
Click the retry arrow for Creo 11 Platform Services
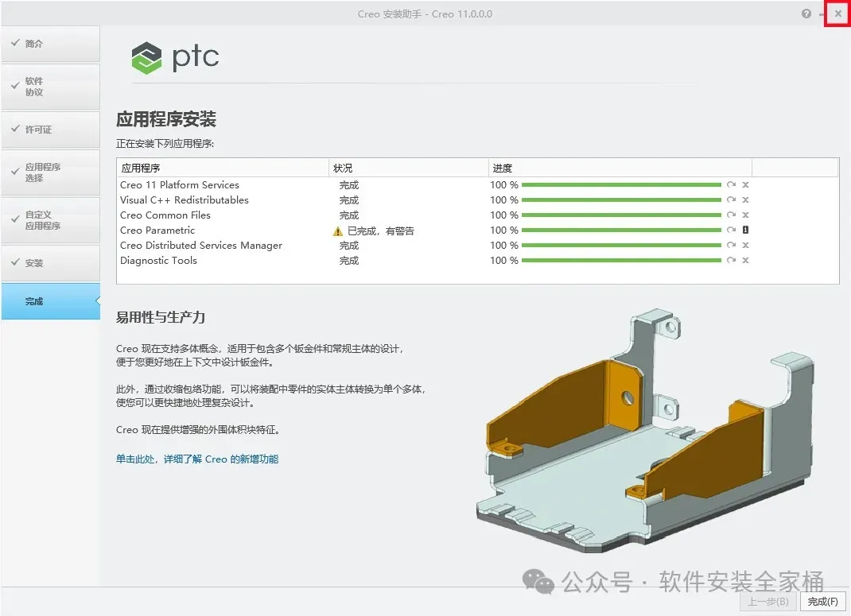point(731,185)
